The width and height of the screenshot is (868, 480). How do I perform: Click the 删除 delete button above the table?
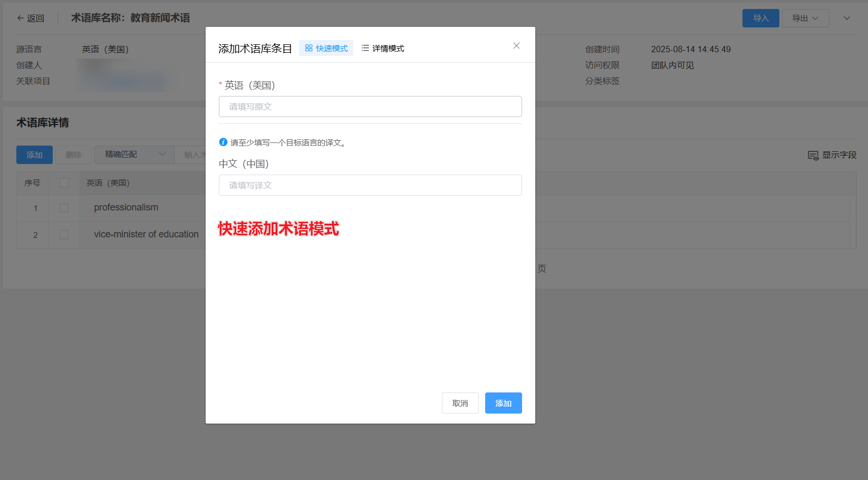point(73,155)
